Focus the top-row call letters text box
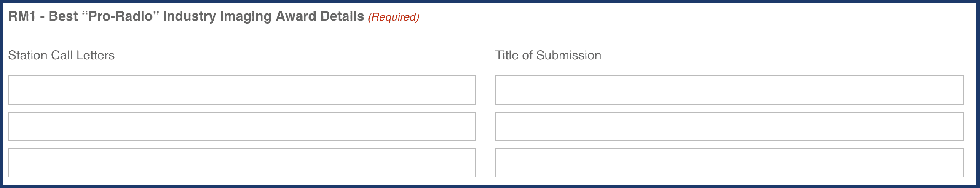980x188 pixels. (242, 90)
